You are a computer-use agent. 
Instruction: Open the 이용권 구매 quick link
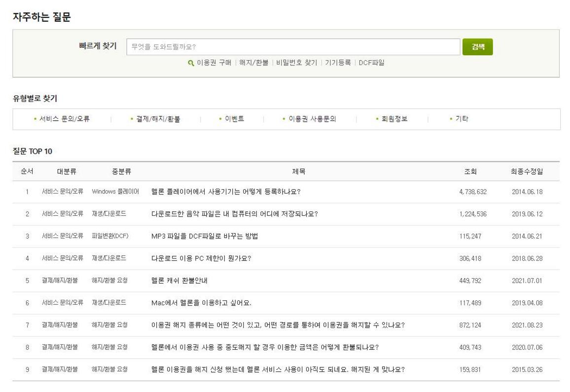[214, 63]
